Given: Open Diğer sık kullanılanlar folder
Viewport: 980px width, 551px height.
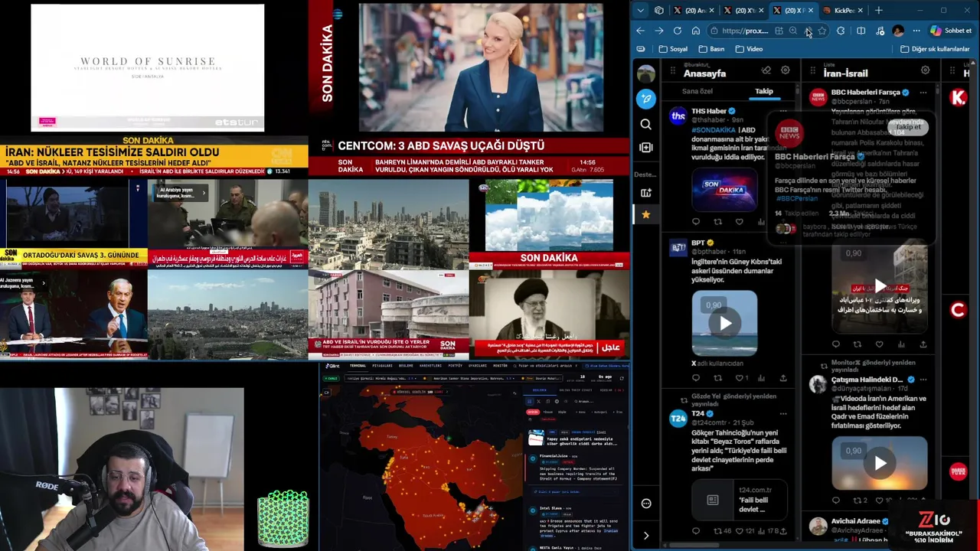Looking at the screenshot, I should pyautogui.click(x=935, y=49).
